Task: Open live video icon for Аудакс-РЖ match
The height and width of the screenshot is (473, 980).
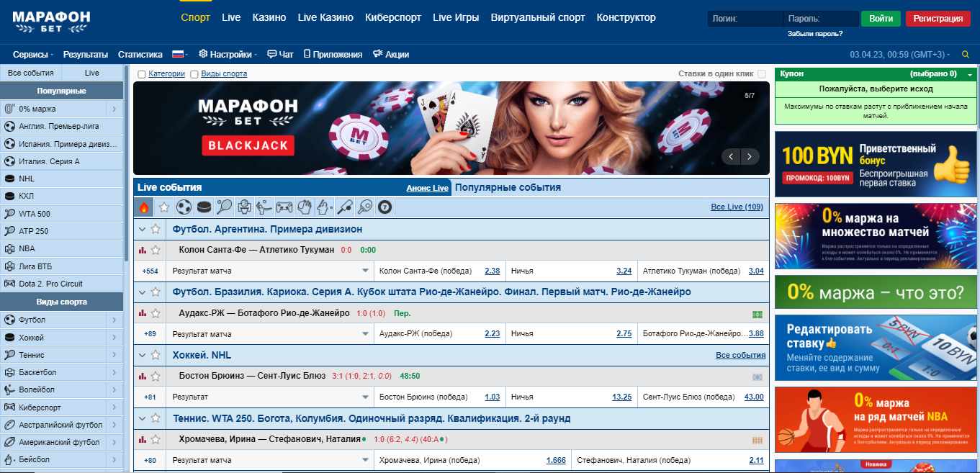Action: (x=758, y=314)
